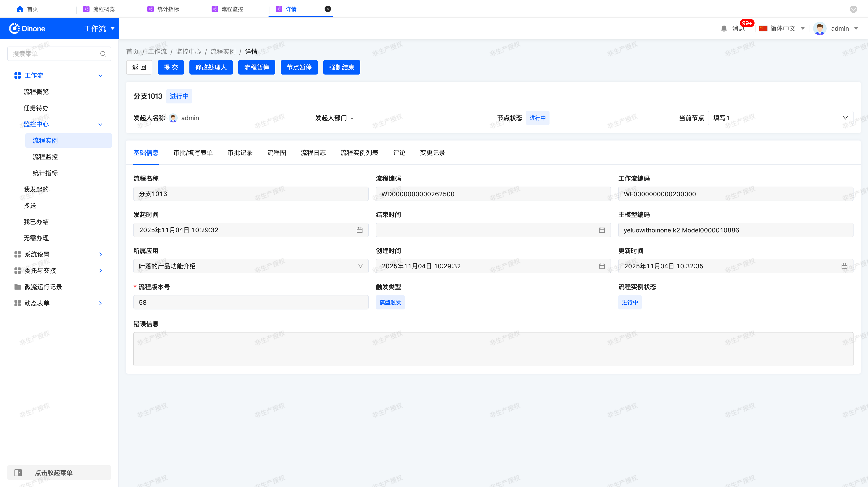Screen dimensions: 868x487
Task: Click the notification bell icon
Action: click(x=724, y=29)
